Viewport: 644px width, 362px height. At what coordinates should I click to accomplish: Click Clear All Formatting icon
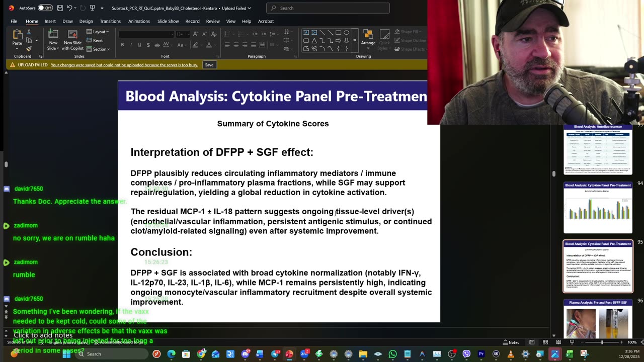pos(214,34)
